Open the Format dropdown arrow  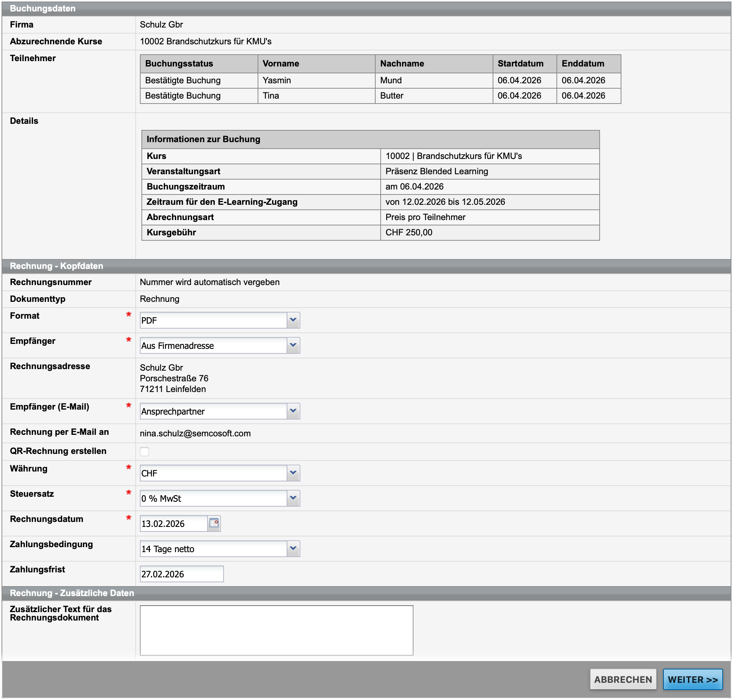tap(293, 320)
